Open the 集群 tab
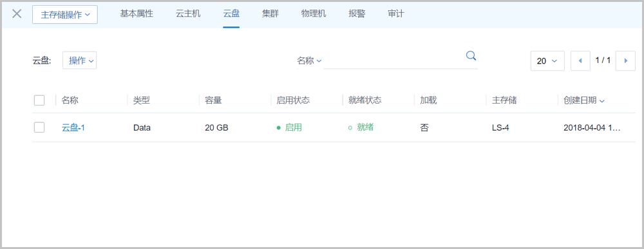This screenshot has height=249, width=644. pyautogui.click(x=270, y=14)
